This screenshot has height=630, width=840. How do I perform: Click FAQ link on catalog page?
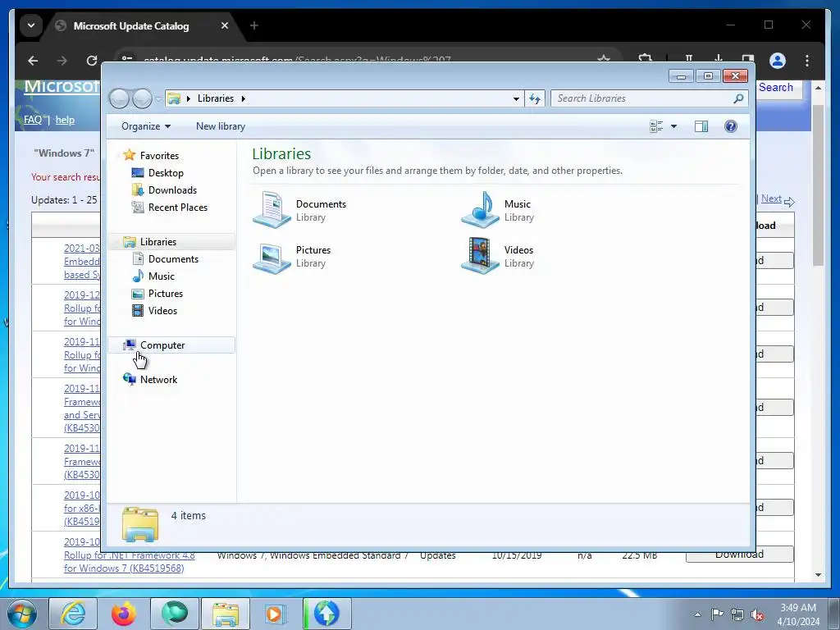point(33,120)
